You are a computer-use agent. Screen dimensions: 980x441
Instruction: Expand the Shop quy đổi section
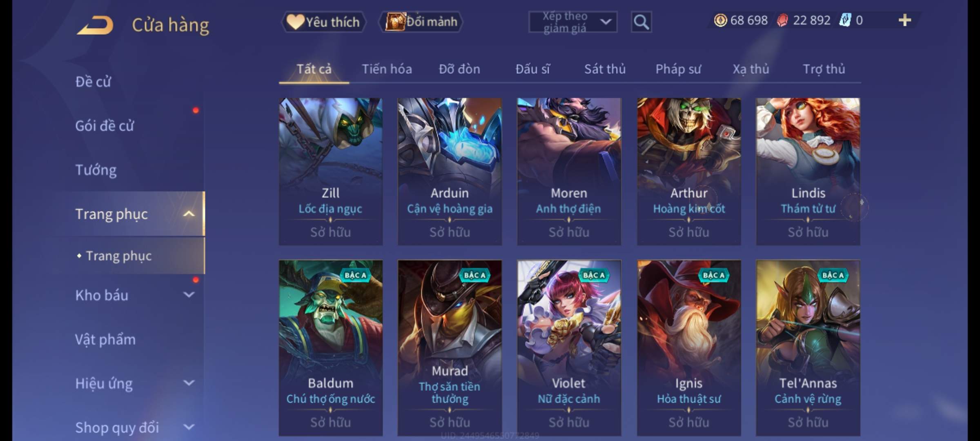click(x=189, y=427)
